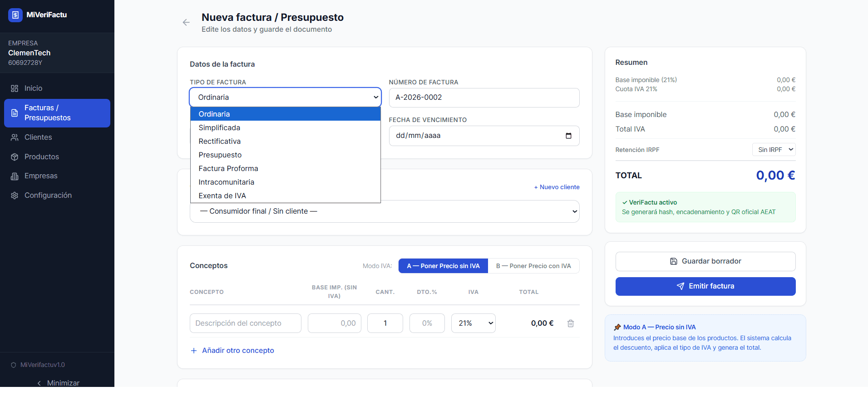Image resolution: width=868 pixels, height=396 pixels.
Task: Select Rectificativa invoice type option
Action: click(285, 141)
